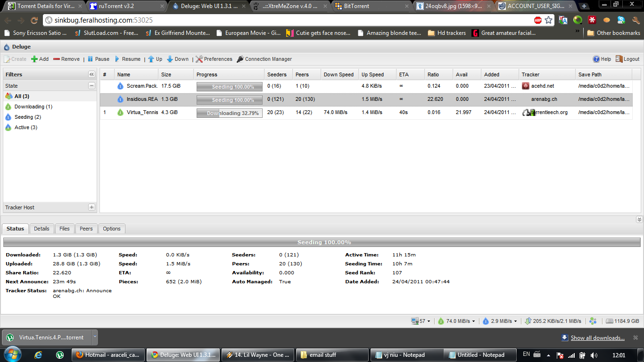Resume the selected torrent

pos(127,59)
